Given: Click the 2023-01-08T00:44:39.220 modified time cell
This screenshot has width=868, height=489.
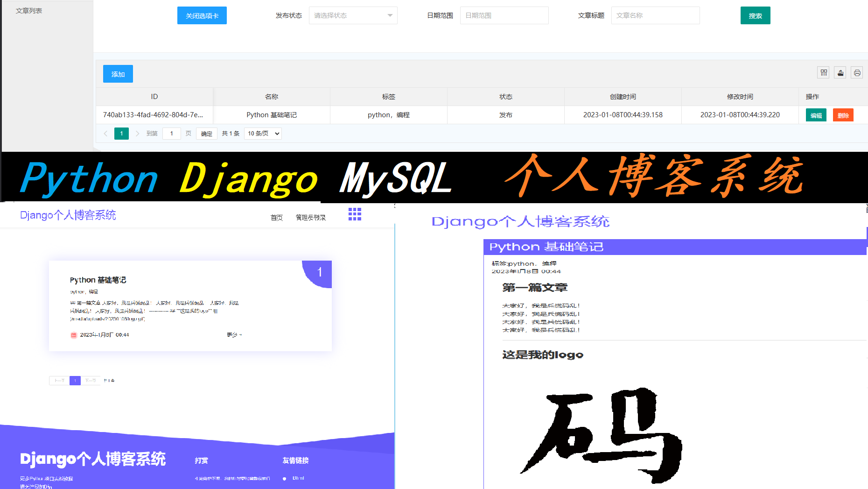Looking at the screenshot, I should click(740, 115).
